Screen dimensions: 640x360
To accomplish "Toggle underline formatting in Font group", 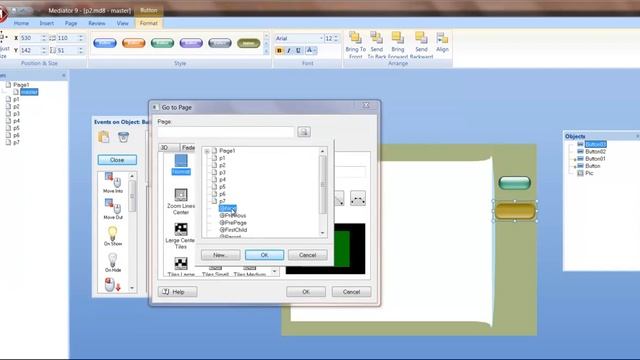I will [x=298, y=51].
